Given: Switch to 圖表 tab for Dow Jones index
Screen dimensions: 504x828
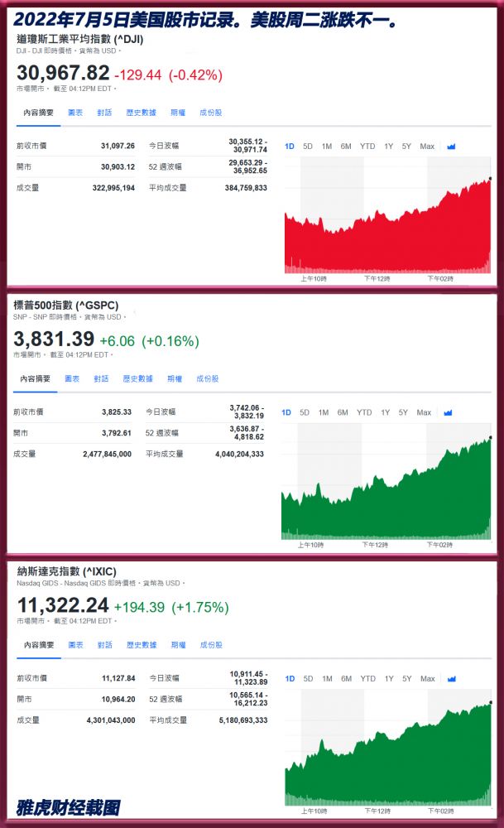Looking at the screenshot, I should [75, 113].
